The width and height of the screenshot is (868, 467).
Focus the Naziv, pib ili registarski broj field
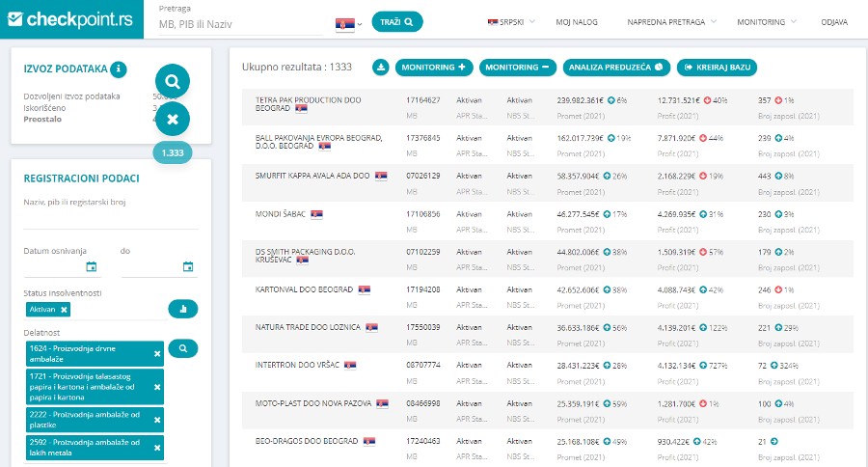point(111,218)
